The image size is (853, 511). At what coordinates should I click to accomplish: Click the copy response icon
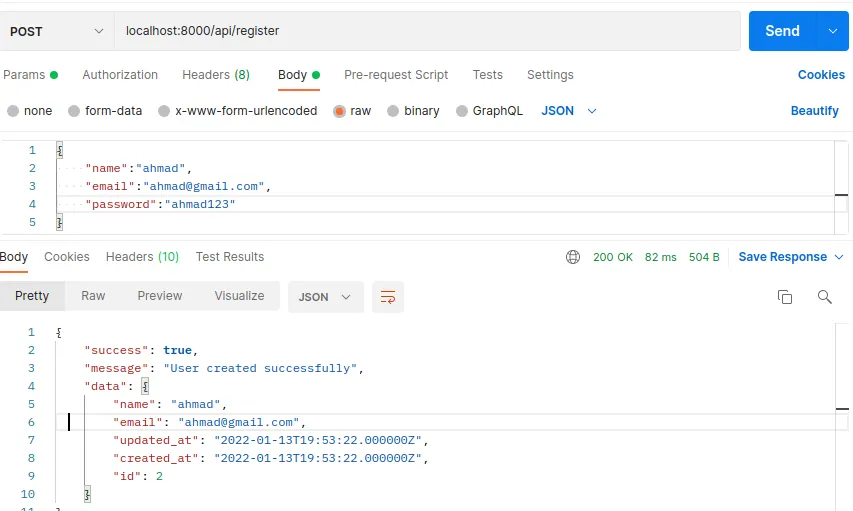point(784,297)
